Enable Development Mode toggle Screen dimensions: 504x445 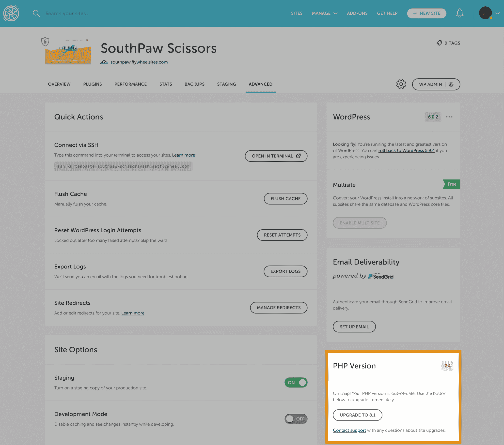point(296,419)
